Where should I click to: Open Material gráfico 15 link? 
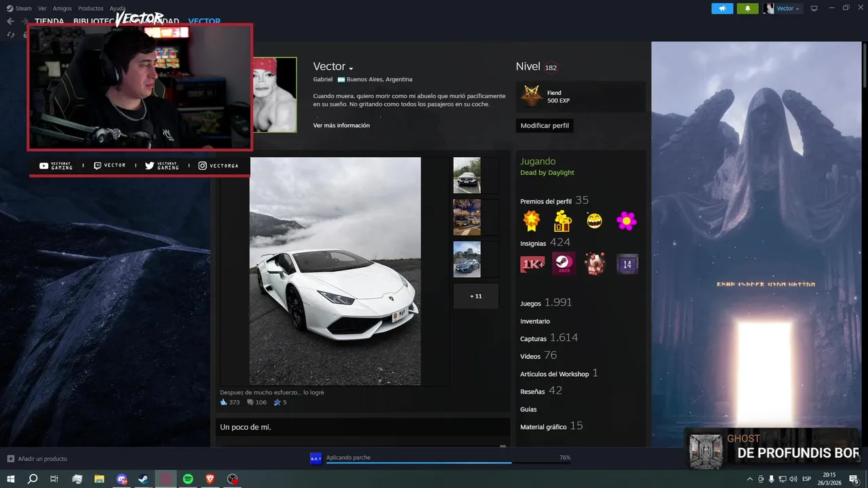[551, 426]
